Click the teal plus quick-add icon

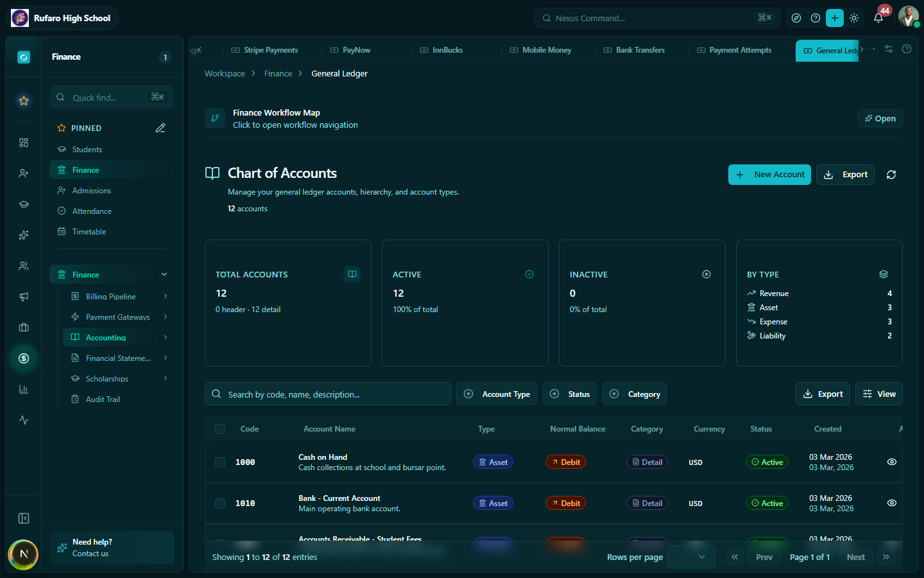835,18
